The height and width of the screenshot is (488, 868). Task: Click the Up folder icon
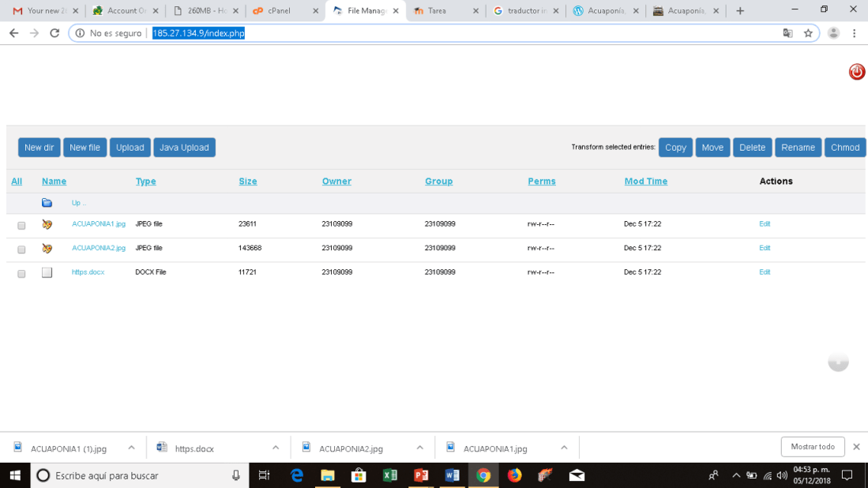[47, 203]
